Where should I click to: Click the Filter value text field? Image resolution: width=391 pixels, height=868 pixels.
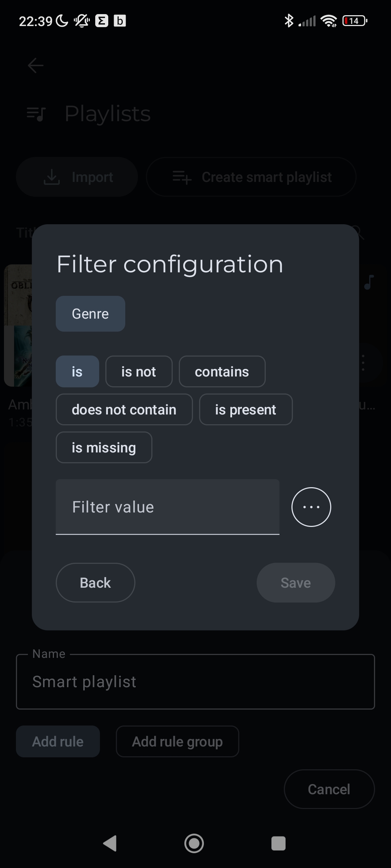(167, 507)
